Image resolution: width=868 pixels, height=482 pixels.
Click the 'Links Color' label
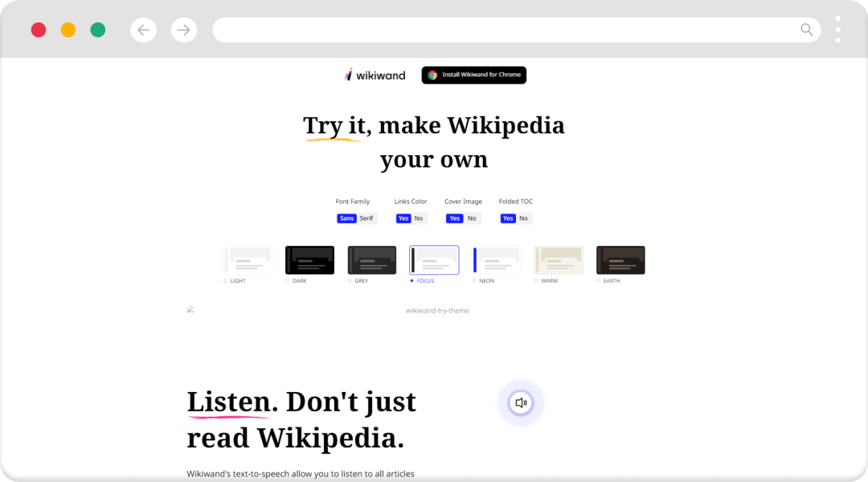tap(411, 202)
